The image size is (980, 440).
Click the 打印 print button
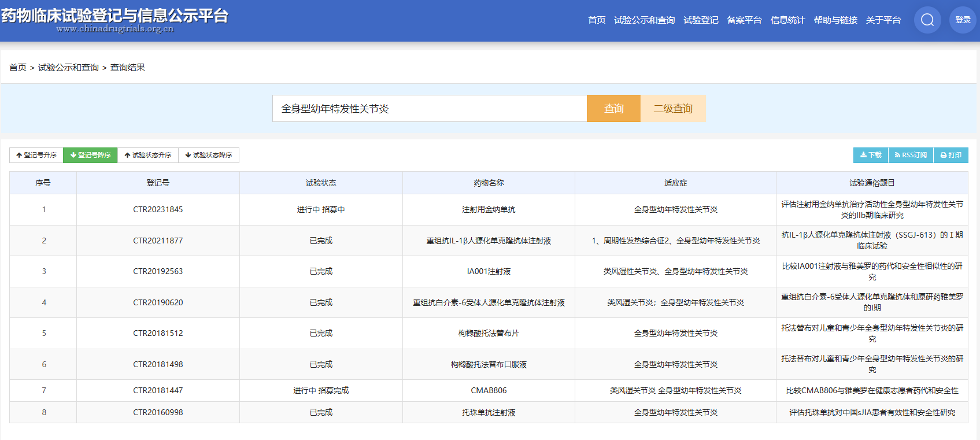[951, 155]
